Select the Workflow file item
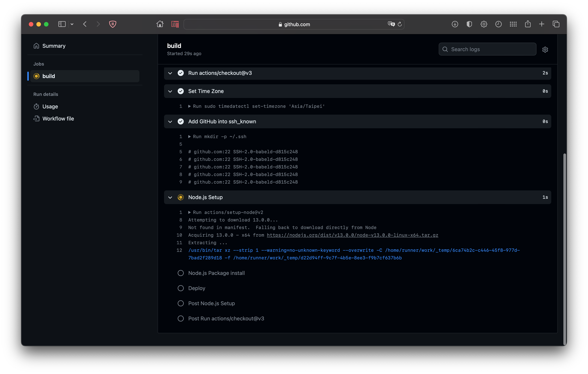This screenshot has height=374, width=588. [x=58, y=118]
